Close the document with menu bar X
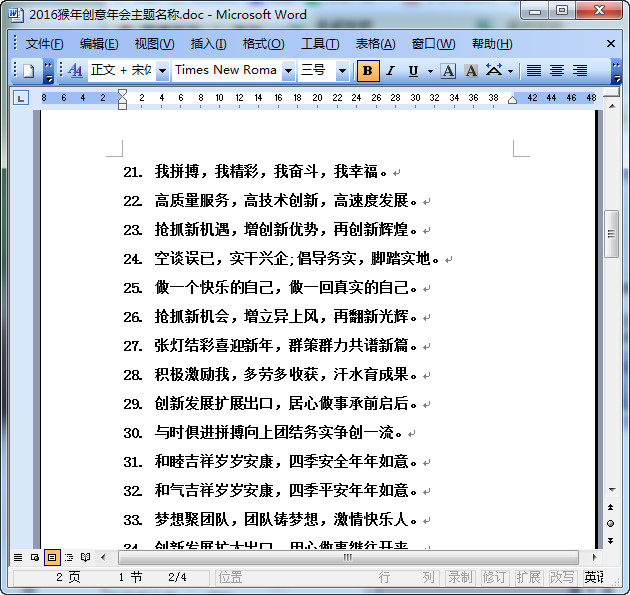Viewport: 630px width, 595px height. tap(611, 43)
